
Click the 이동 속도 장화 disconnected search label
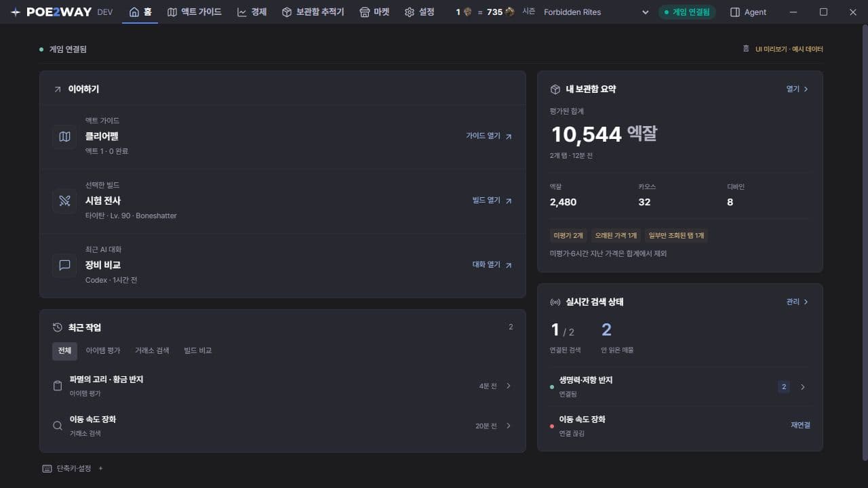click(583, 420)
